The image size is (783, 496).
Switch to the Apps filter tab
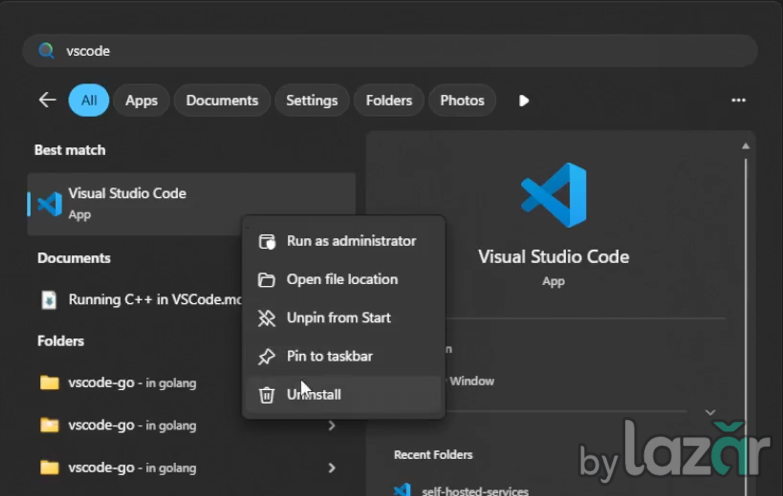(141, 100)
